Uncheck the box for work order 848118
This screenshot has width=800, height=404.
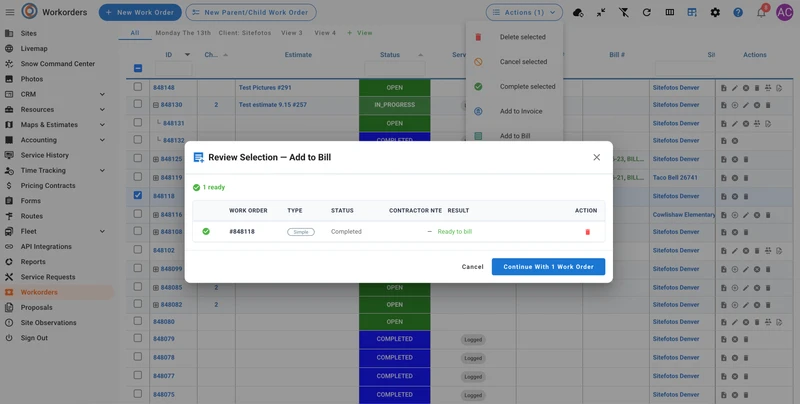point(138,195)
